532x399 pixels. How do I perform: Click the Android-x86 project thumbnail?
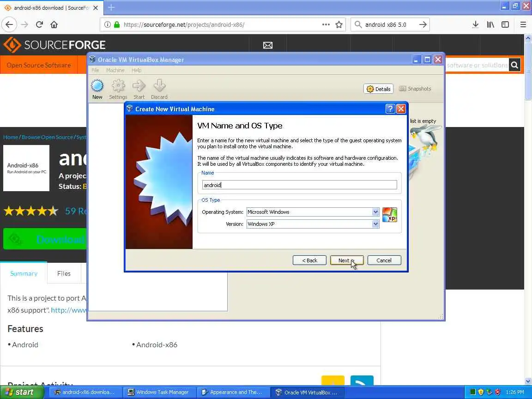coord(26,168)
